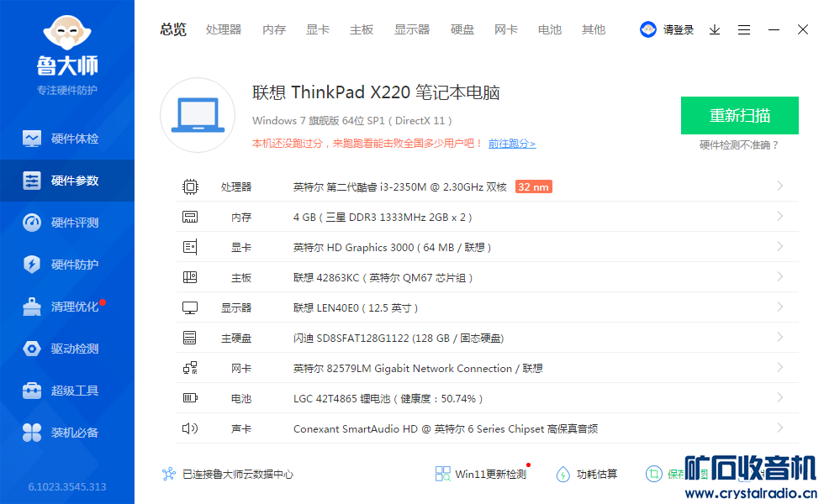Viewport: 824px width, 504px height.
Task: Click the Win11更新检测 tool
Action: [481, 474]
